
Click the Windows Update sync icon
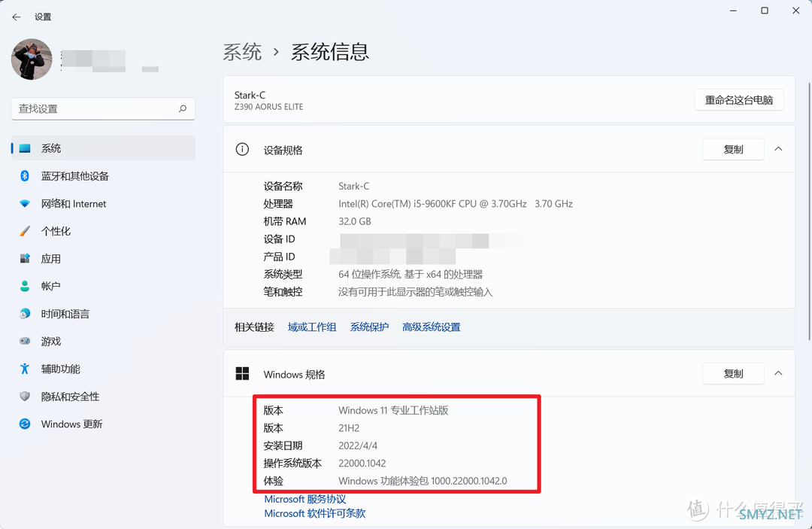25,424
